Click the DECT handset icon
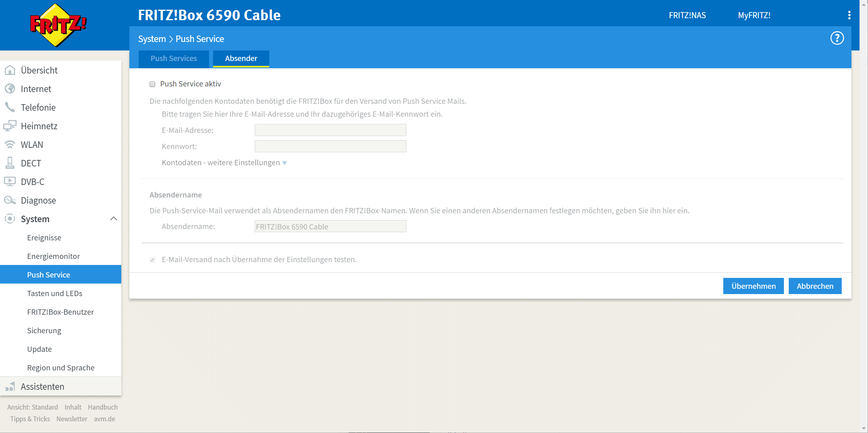Viewport: 868px width, 433px height. point(10,163)
